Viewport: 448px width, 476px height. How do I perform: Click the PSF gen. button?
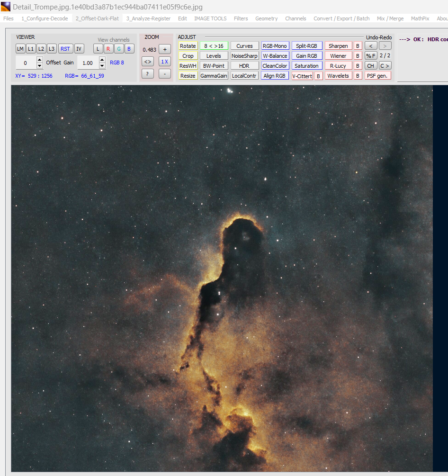click(377, 76)
